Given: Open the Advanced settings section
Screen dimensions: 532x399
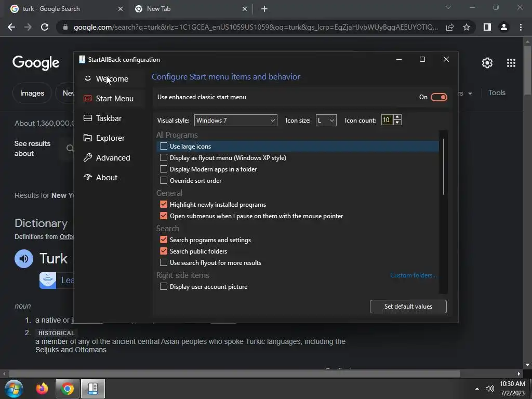Looking at the screenshot, I should [x=113, y=158].
